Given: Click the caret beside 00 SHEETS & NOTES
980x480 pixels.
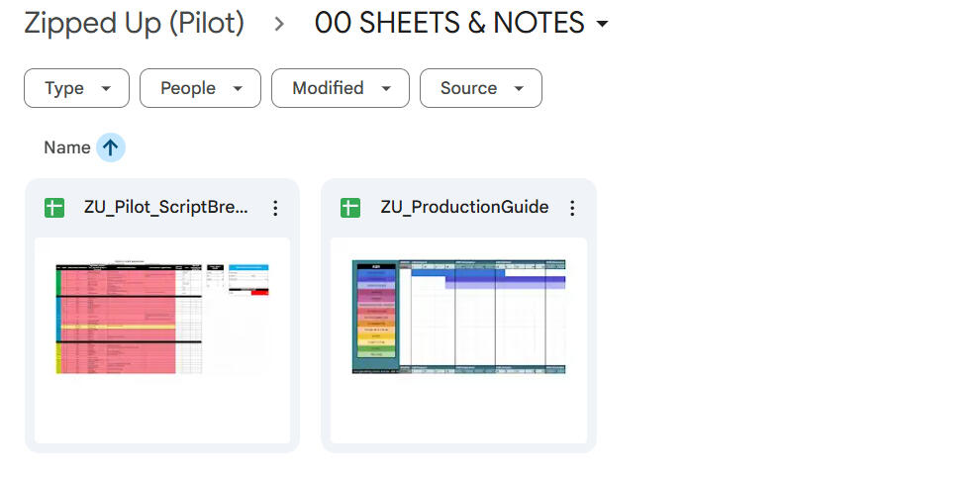Looking at the screenshot, I should click(x=602, y=25).
